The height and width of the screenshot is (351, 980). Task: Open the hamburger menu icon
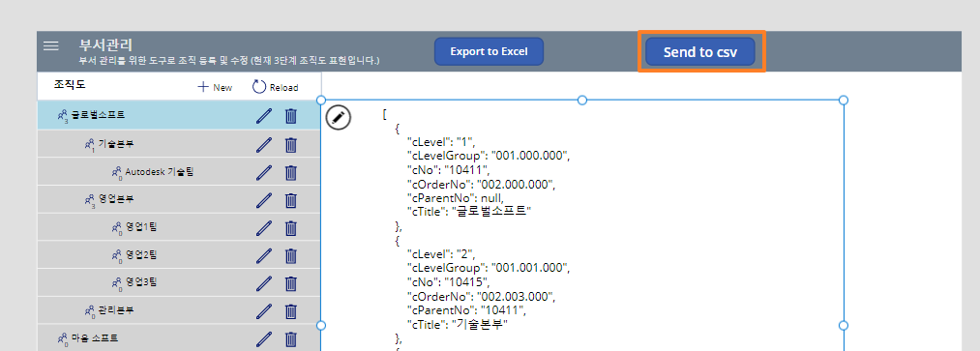(x=51, y=45)
